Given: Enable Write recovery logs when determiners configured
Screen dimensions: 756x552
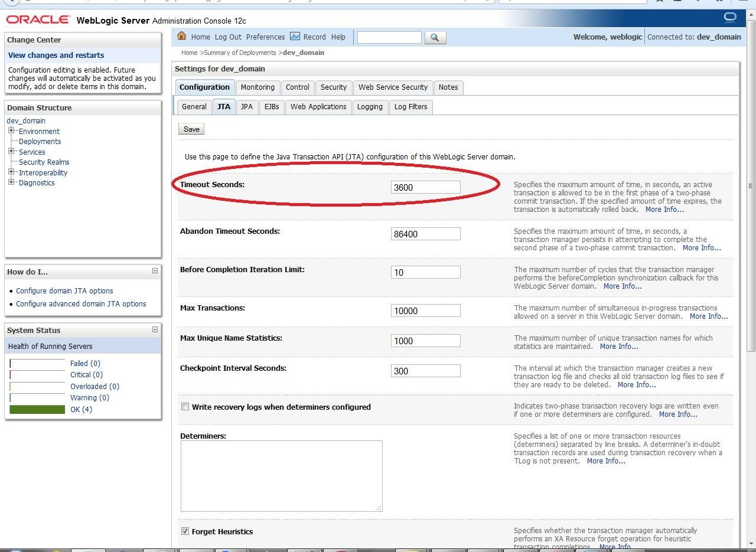Looking at the screenshot, I should coord(185,407).
